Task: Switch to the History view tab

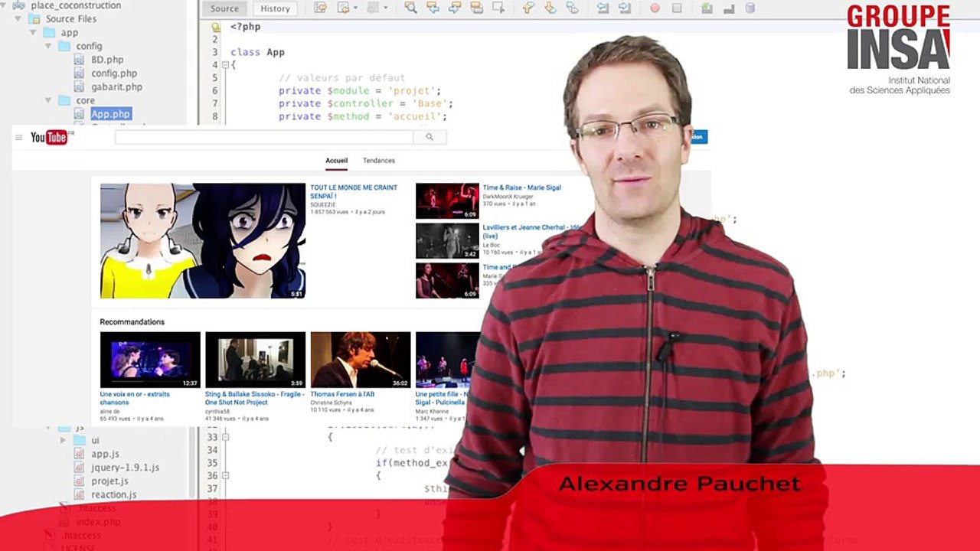Action: [x=275, y=8]
